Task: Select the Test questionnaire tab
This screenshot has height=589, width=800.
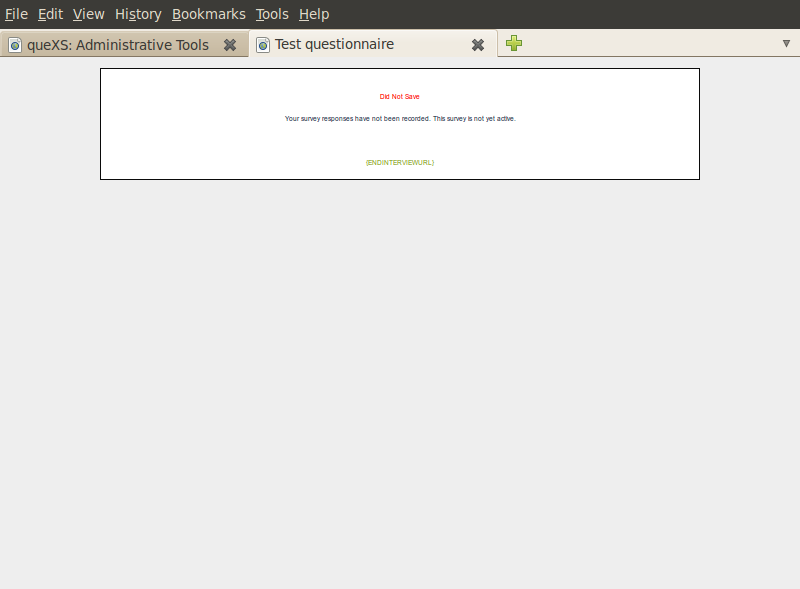Action: (334, 45)
